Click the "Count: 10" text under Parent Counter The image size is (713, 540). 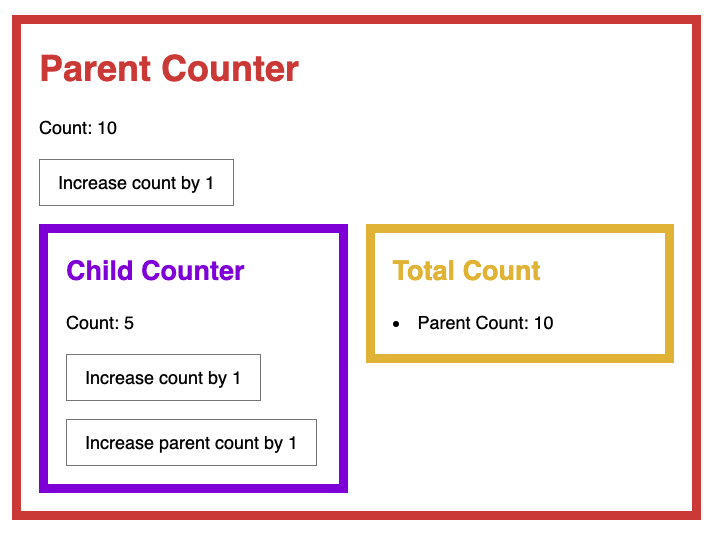click(x=78, y=128)
